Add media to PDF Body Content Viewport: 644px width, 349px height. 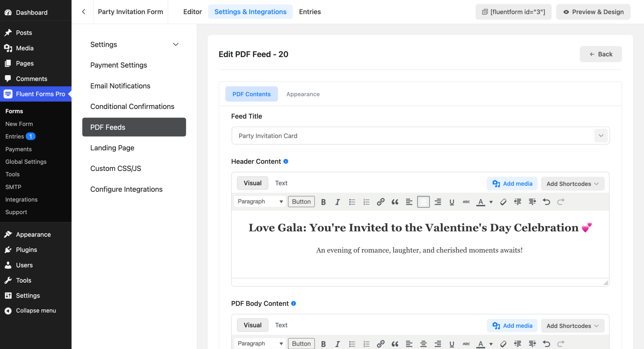click(x=512, y=326)
